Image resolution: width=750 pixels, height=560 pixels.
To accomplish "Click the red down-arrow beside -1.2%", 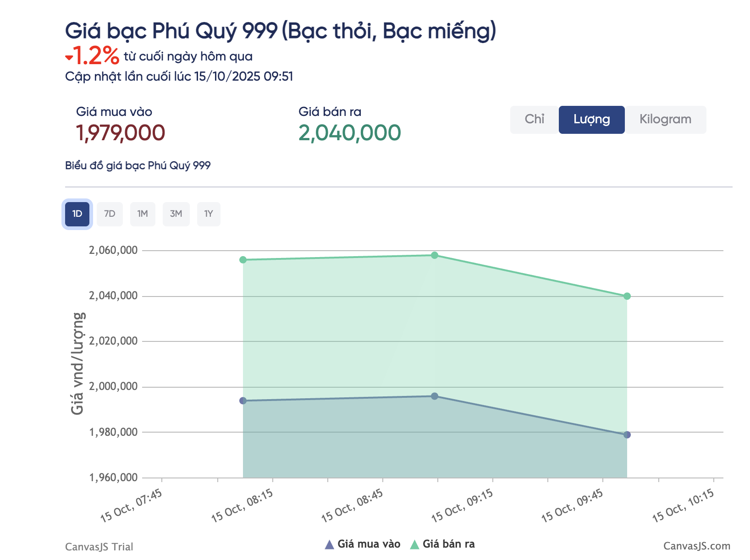I will coord(69,58).
